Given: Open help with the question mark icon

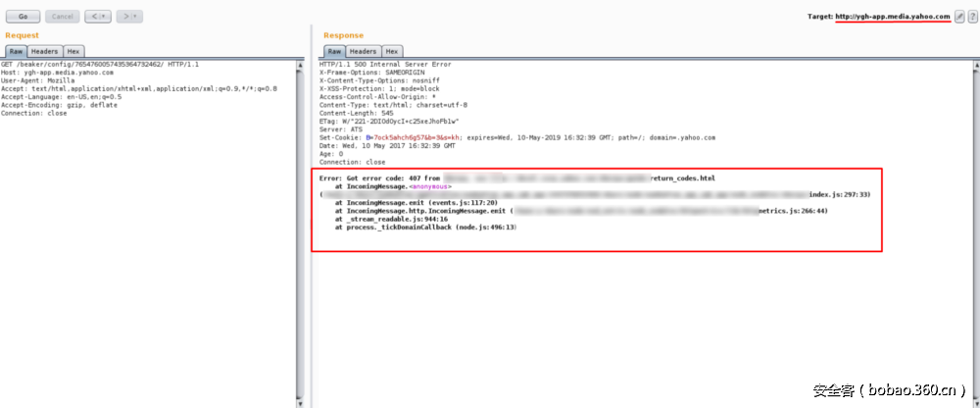Looking at the screenshot, I should point(972,17).
